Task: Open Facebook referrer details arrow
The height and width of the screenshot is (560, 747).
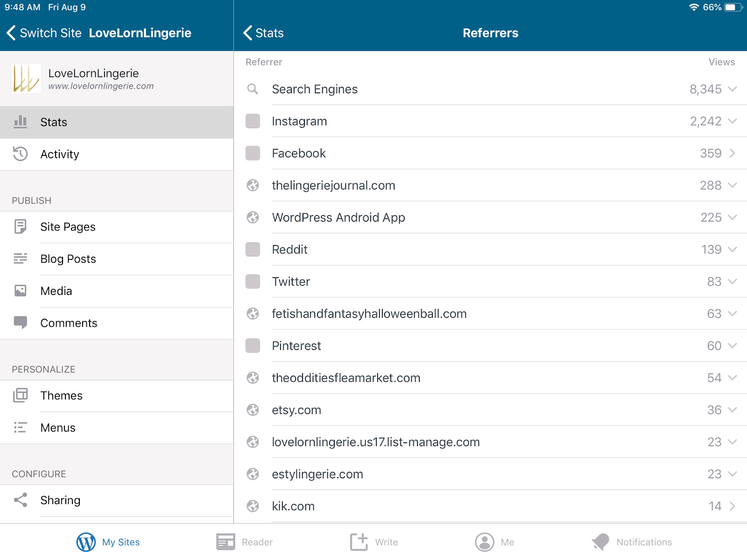Action: point(733,153)
